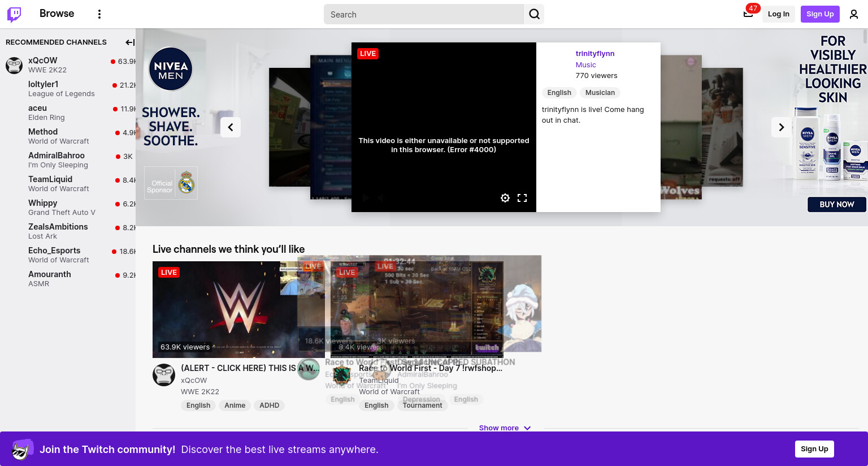The height and width of the screenshot is (466, 868).
Task: Click the Browse tab
Action: coord(57,14)
